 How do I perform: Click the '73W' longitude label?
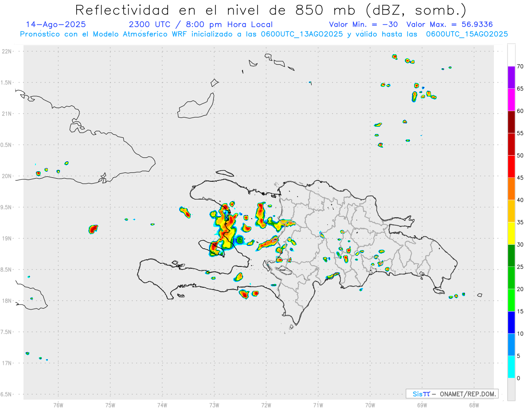pos(214,405)
